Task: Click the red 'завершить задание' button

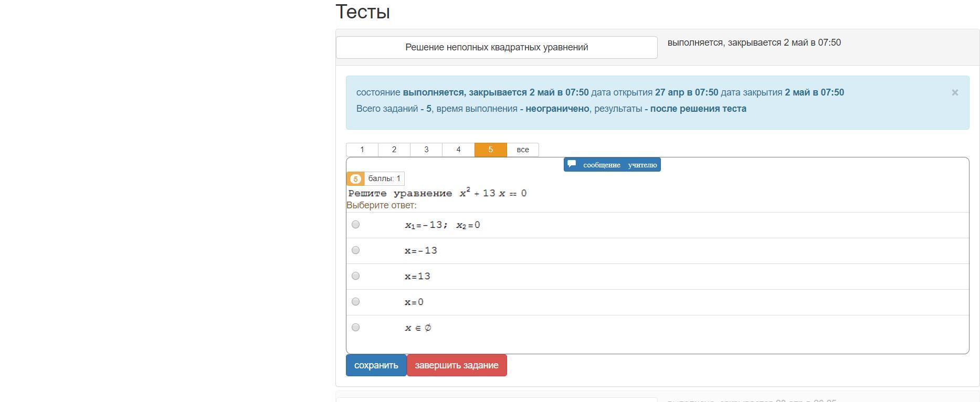Action: point(457,365)
